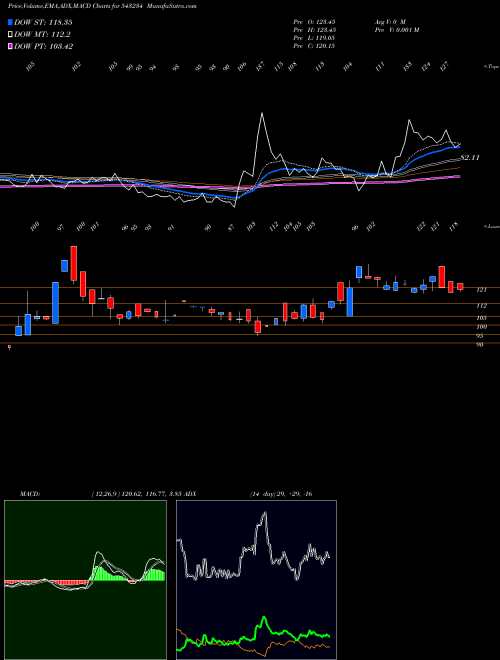Viewport: 500px width, 660px height.
Task: Click the '(14 day) 29, +29, -16' ADX values
Action: tap(280, 494)
